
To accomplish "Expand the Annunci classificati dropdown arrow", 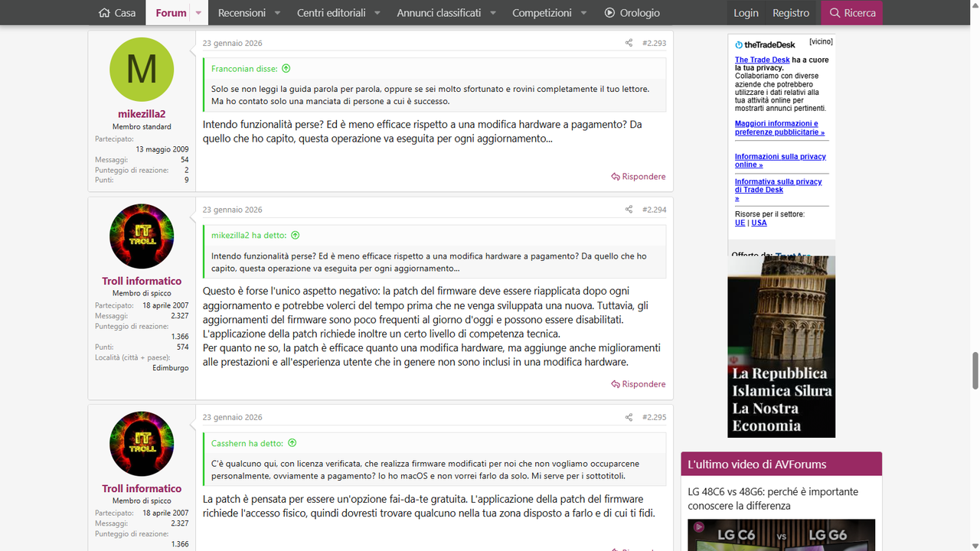I will point(493,13).
